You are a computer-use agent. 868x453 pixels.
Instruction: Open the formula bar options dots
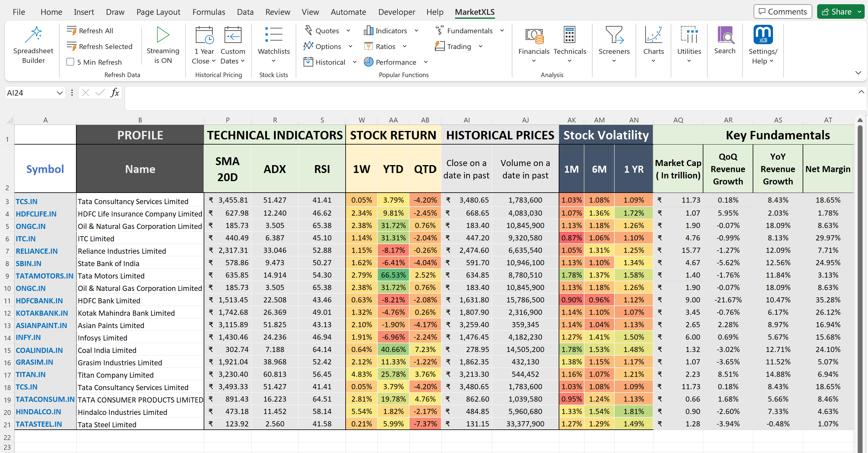(72, 93)
